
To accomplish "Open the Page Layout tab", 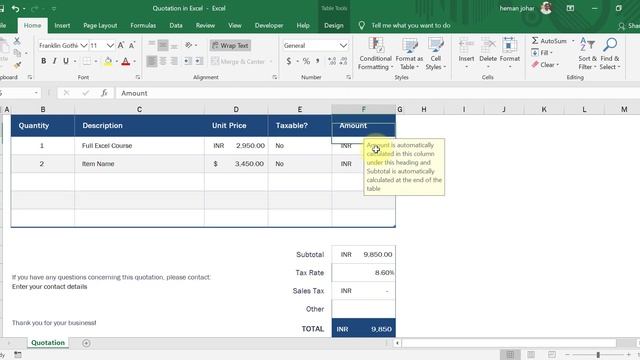I will tap(100, 25).
